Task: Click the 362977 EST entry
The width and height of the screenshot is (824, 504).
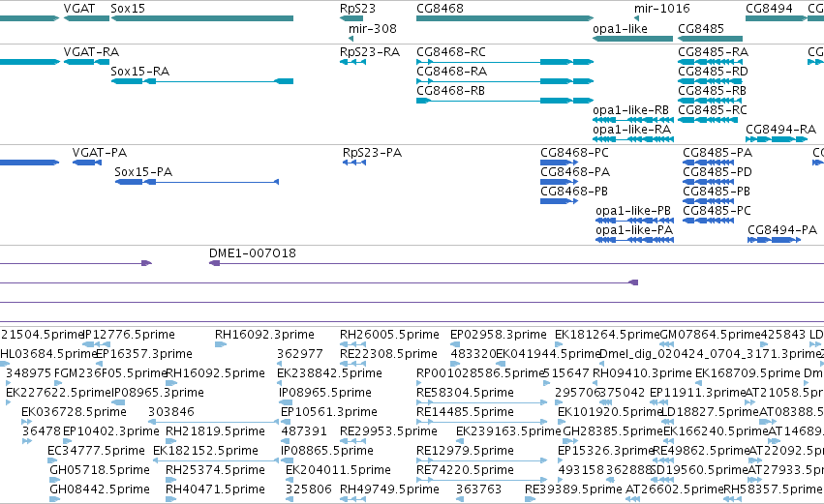Action: [x=299, y=354]
